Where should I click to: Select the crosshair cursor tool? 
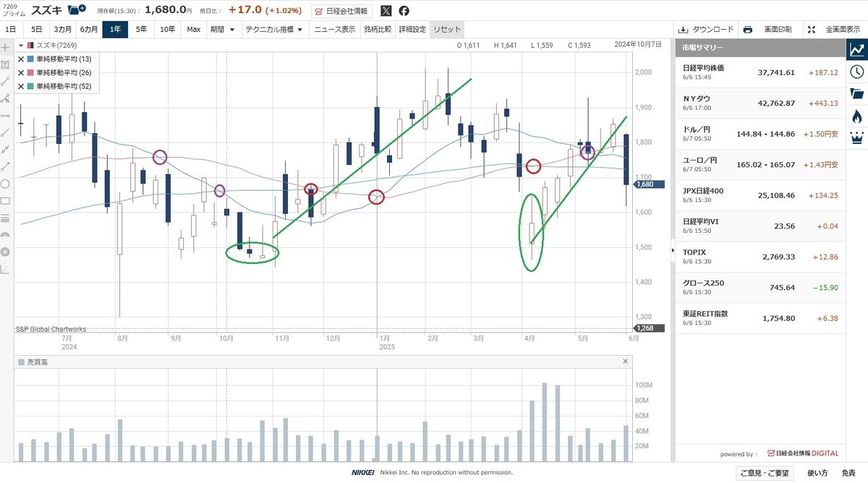6,46
